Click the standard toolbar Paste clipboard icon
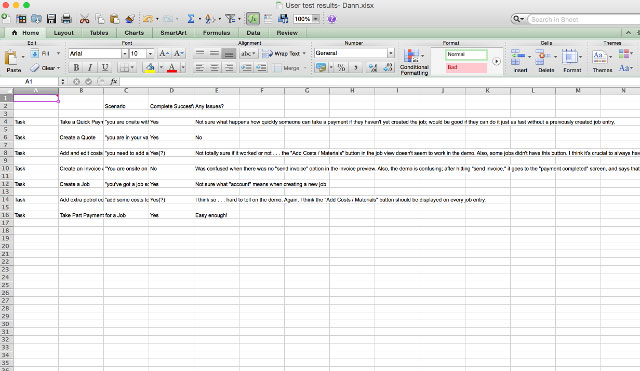 (115, 19)
